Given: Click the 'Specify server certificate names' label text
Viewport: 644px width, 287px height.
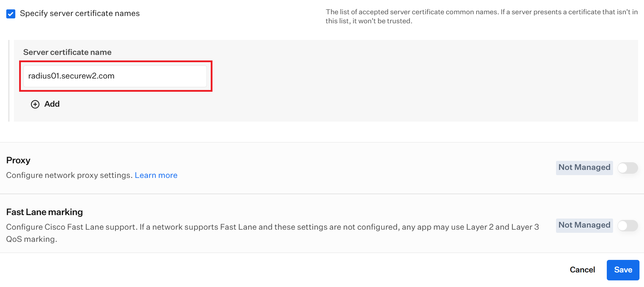Looking at the screenshot, I should tap(80, 14).
